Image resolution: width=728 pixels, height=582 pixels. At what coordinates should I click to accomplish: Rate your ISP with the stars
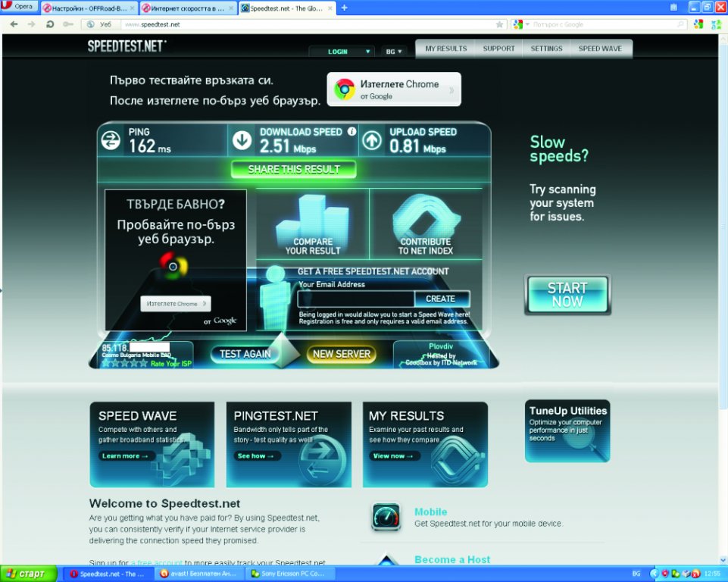[x=124, y=363]
